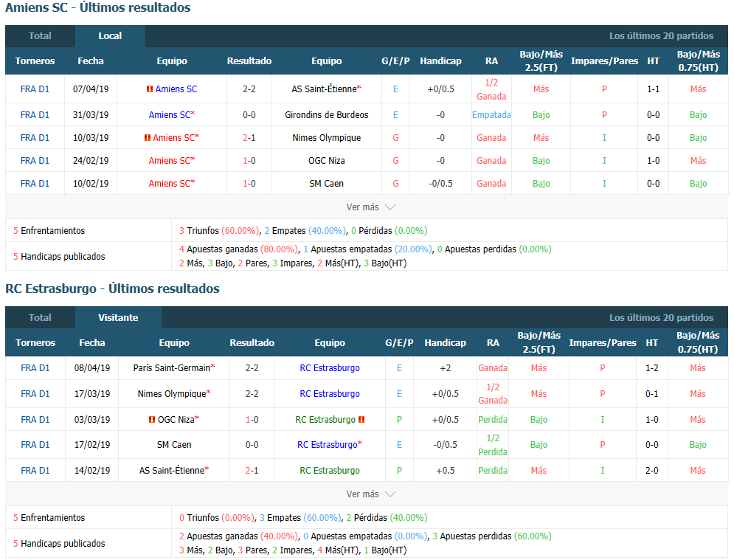
Task: Open 'Los últimos 20 partidos' in Estrasburgo table
Action: click(x=661, y=317)
